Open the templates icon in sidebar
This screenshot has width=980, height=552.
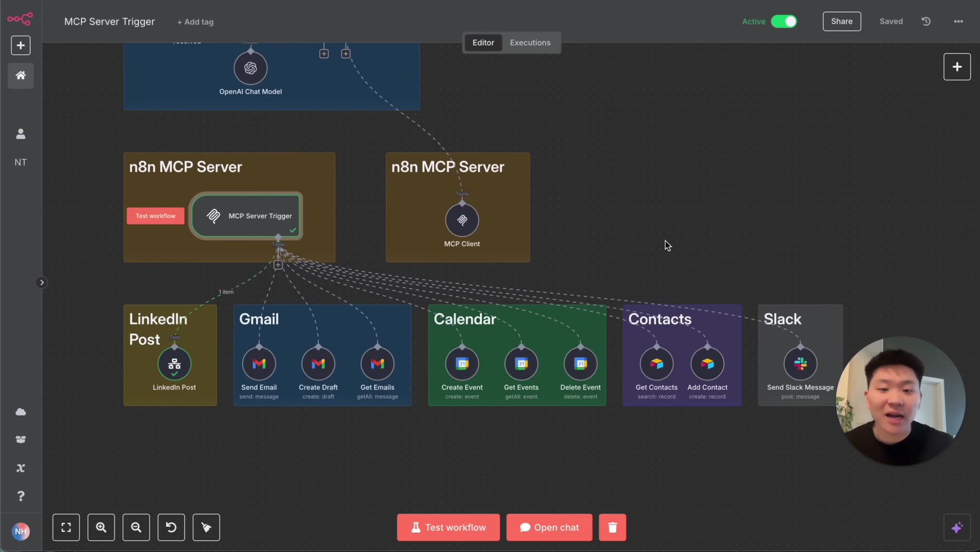[21, 440]
